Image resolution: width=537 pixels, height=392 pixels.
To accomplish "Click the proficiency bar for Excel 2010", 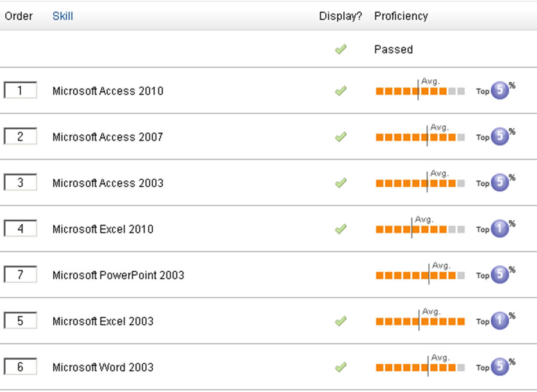I will pyautogui.click(x=420, y=229).
